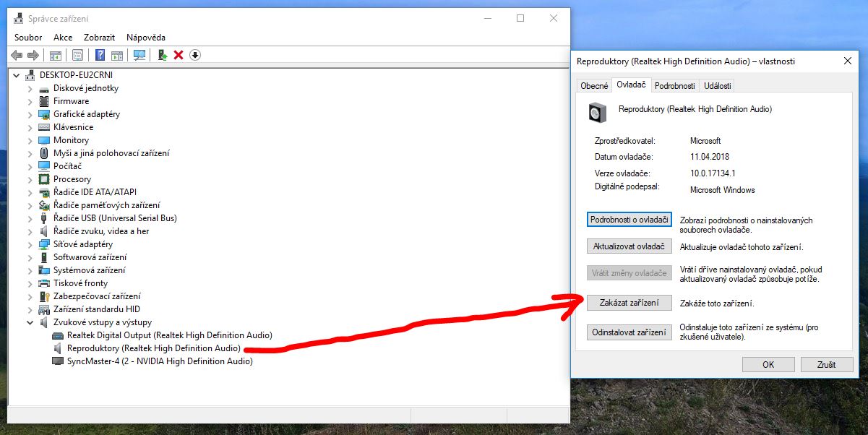Select the Zabezpečovací zařízení key icon
Viewport: 868px width, 435px height.
44,296
